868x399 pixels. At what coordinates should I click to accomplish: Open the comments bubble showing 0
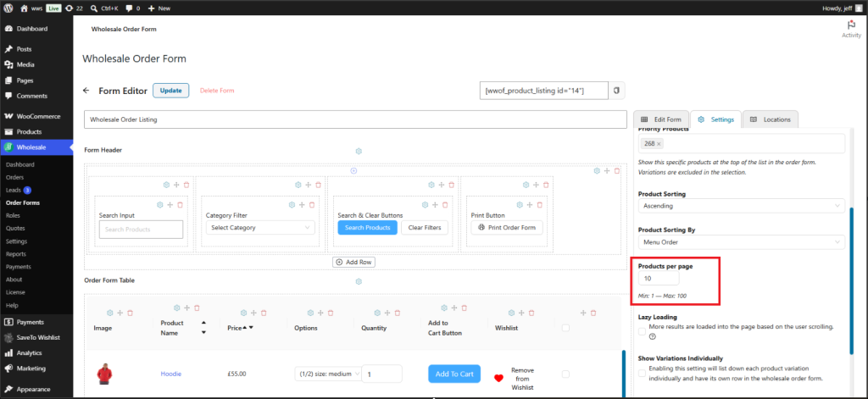pos(133,8)
